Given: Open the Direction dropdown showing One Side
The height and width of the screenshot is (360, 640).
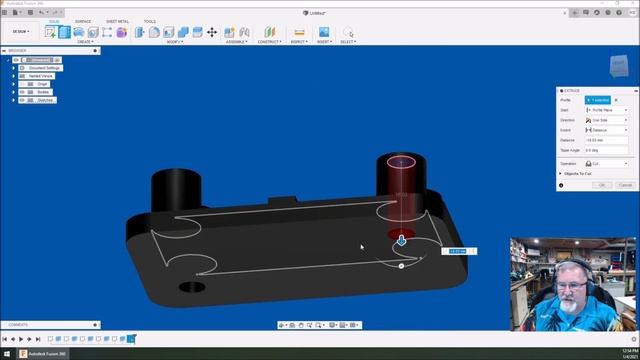Looking at the screenshot, I should pyautogui.click(x=607, y=120).
